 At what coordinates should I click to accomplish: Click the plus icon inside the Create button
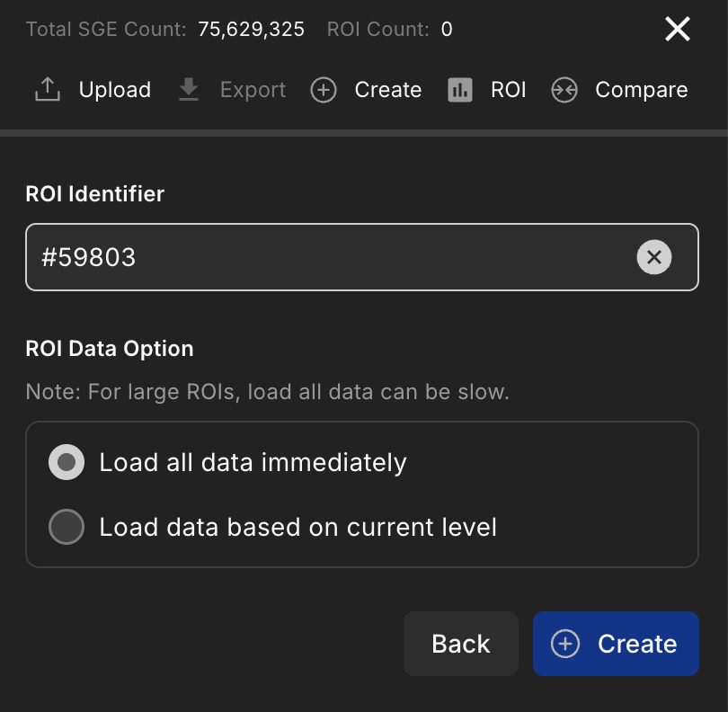point(564,644)
